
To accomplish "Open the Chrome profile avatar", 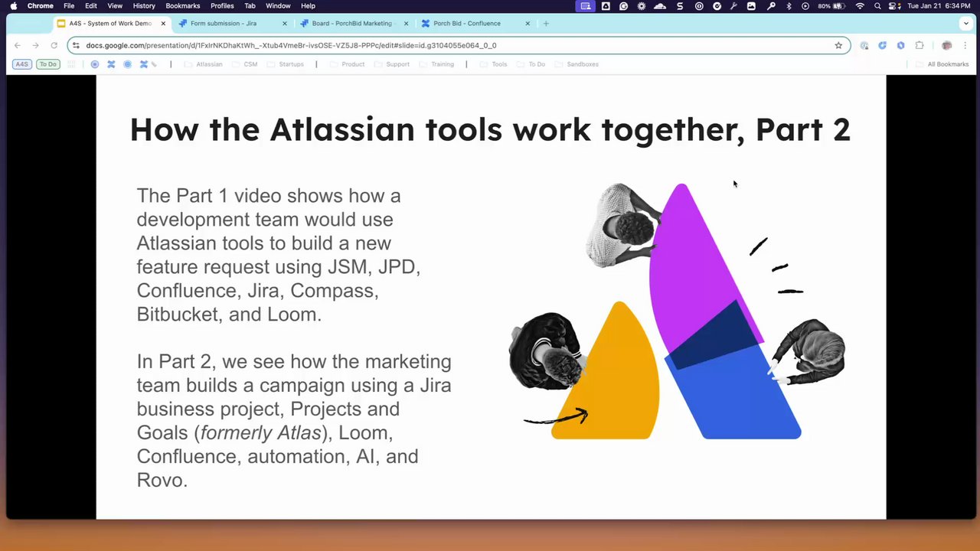I will [x=947, y=45].
